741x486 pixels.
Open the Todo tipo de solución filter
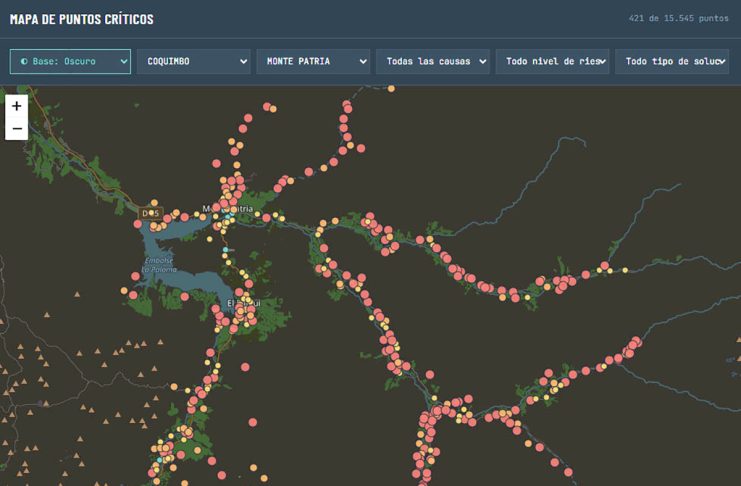[x=672, y=61]
